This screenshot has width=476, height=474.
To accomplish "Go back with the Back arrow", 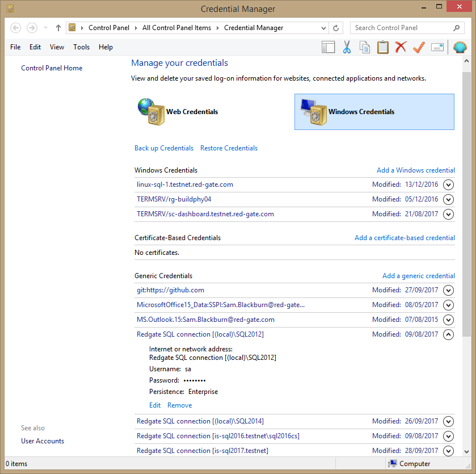I will pyautogui.click(x=16, y=28).
